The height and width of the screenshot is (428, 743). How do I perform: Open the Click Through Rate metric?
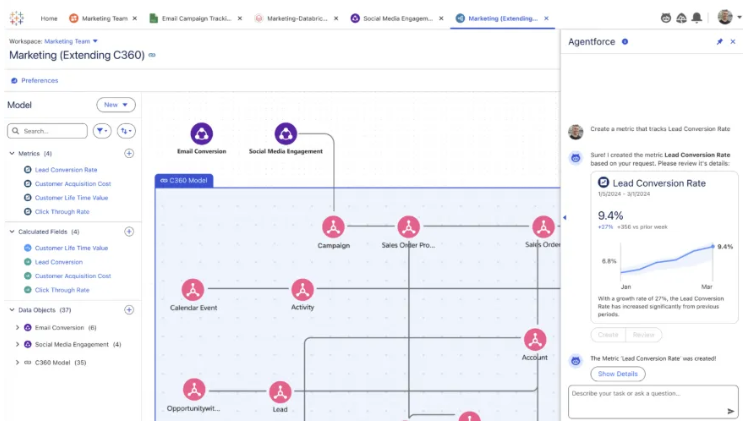coord(62,212)
